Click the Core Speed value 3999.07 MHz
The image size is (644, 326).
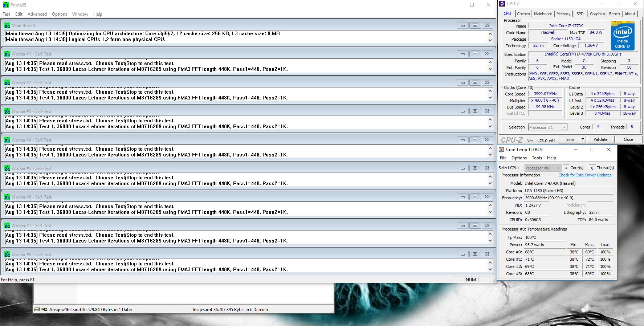(x=545, y=94)
